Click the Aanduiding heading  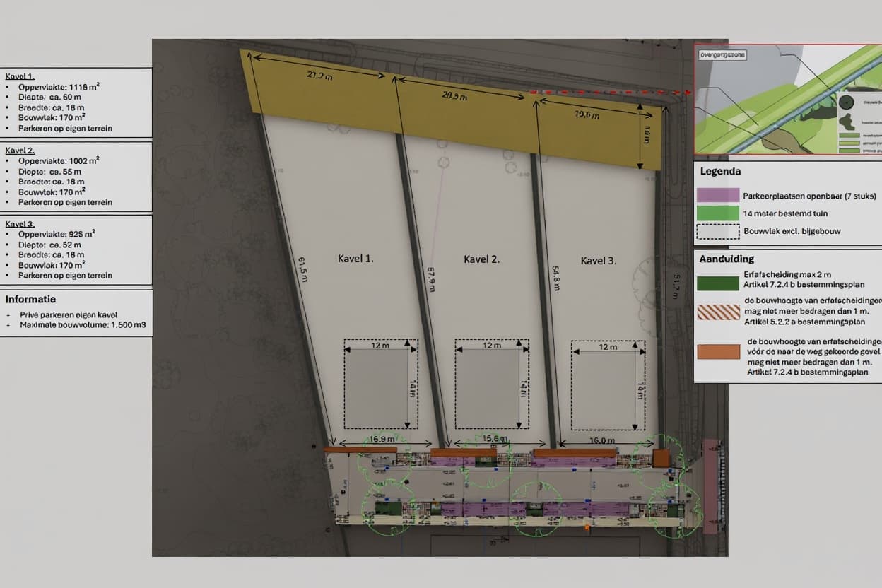coord(727,259)
